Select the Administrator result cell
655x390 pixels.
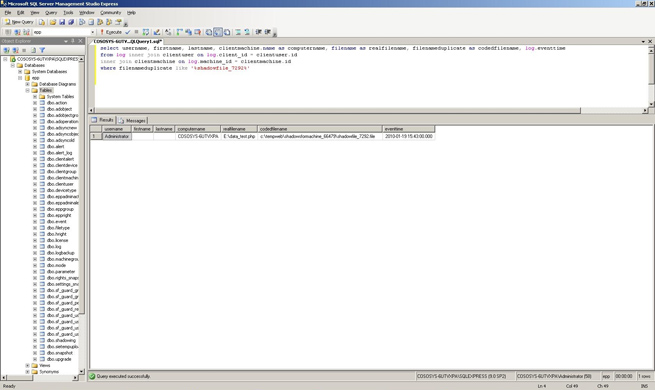(117, 136)
